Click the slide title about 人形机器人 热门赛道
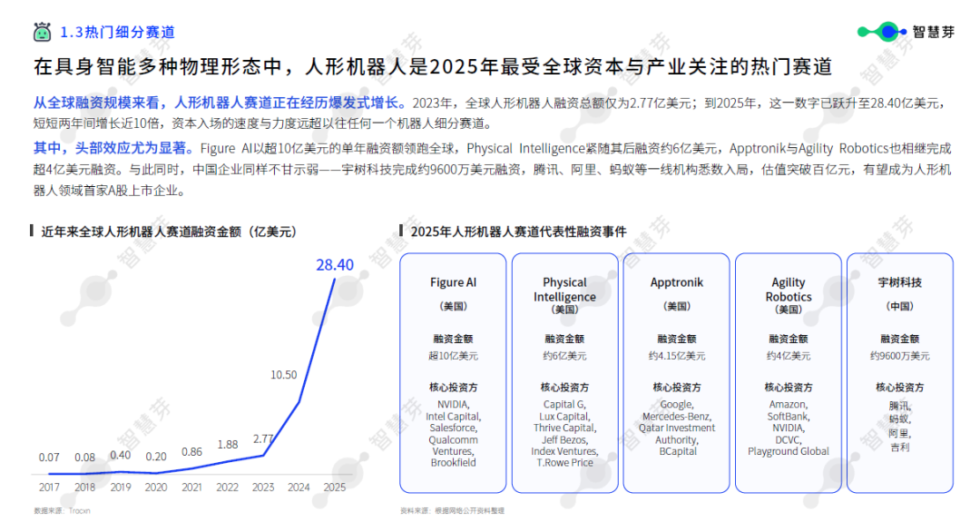Image resolution: width=980 pixels, height=522 pixels. pos(433,66)
